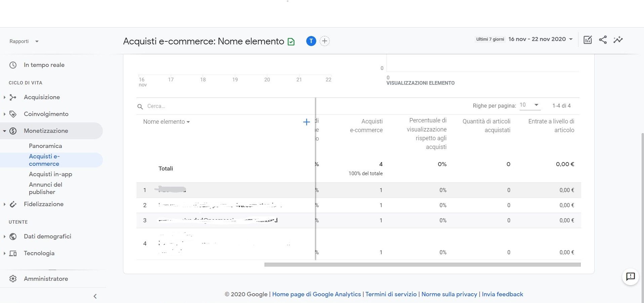
Task: Click the customize report chart icon
Action: tap(588, 40)
